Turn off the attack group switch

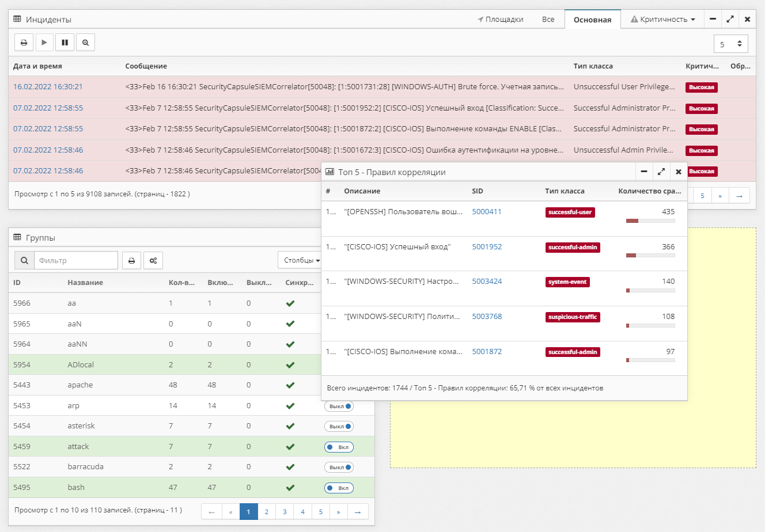pyautogui.click(x=339, y=447)
